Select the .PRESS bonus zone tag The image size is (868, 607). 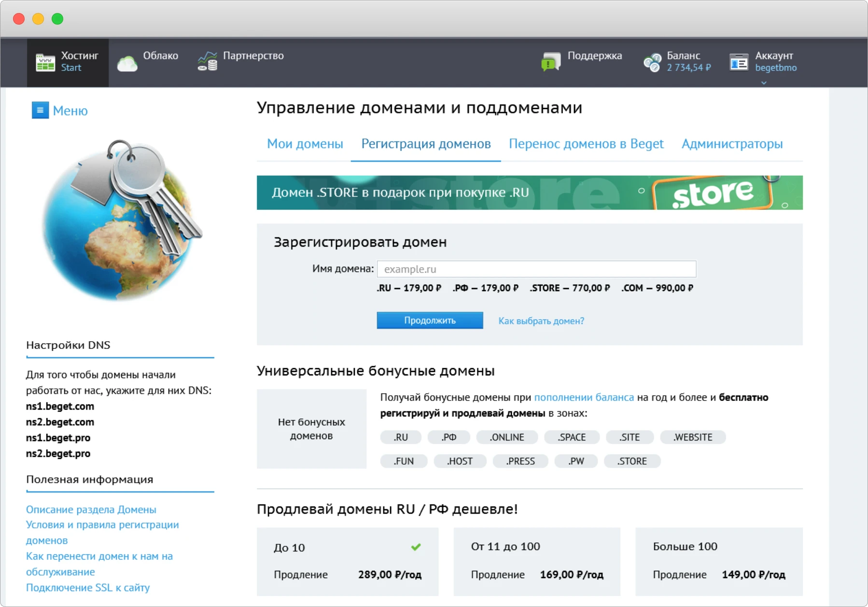tap(520, 461)
